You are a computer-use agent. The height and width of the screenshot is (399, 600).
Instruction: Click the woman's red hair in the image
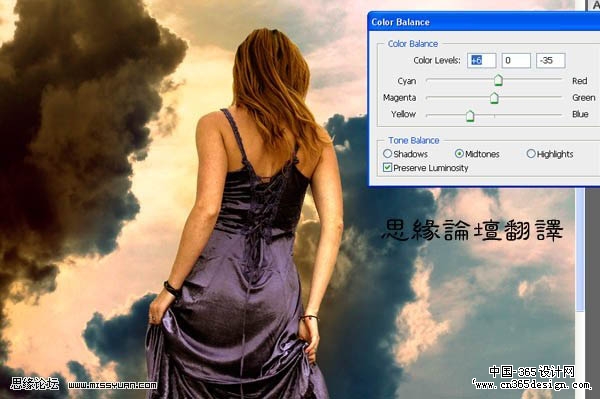point(274,88)
